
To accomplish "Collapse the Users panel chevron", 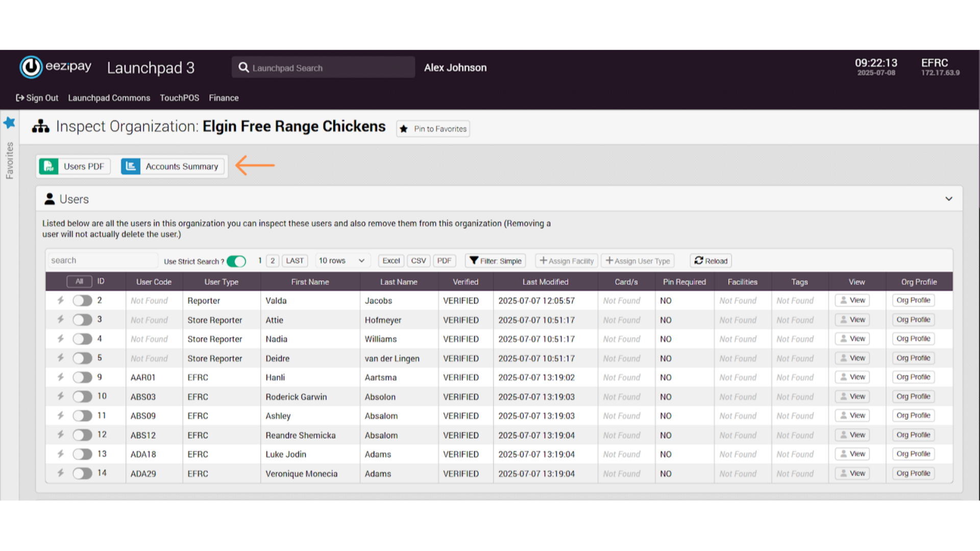I will (949, 199).
